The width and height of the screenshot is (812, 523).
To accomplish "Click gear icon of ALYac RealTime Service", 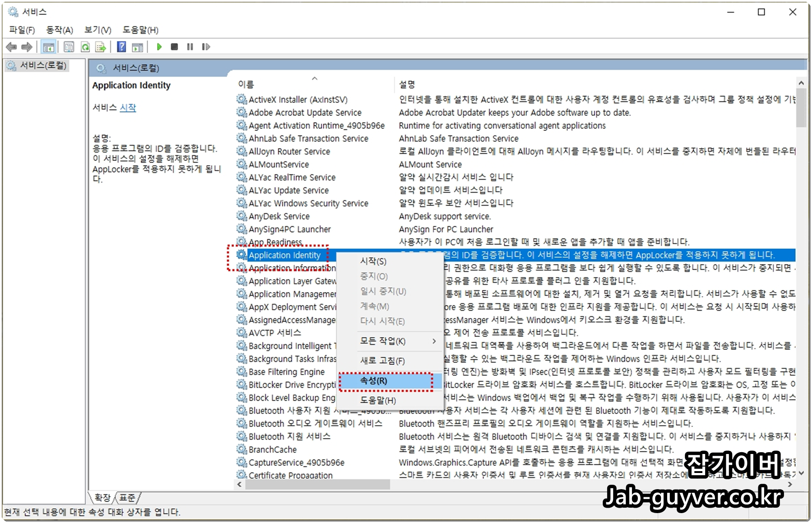I will (242, 177).
